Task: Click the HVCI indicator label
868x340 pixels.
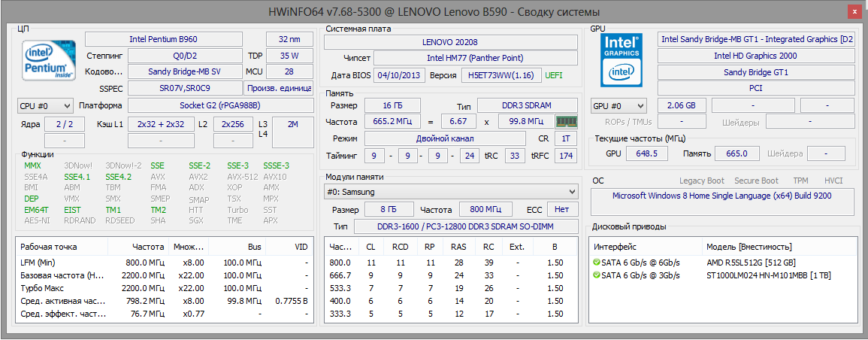Action: pos(833,181)
